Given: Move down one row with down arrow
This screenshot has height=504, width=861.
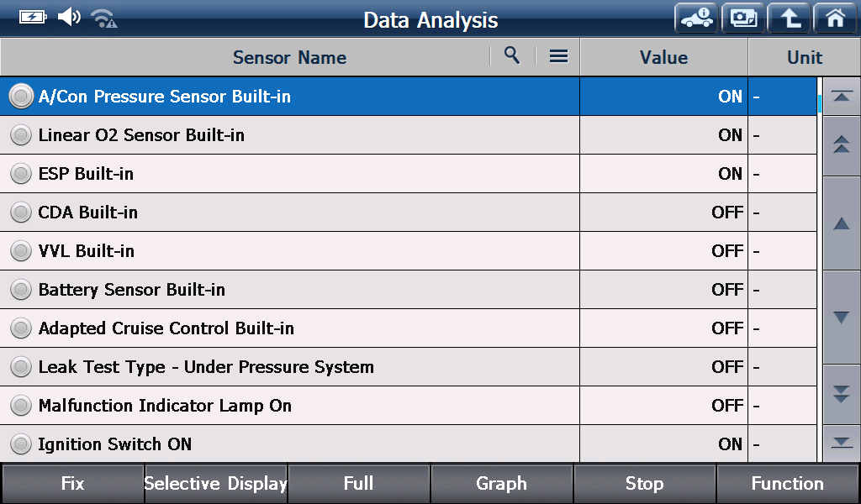Looking at the screenshot, I should point(841,317).
